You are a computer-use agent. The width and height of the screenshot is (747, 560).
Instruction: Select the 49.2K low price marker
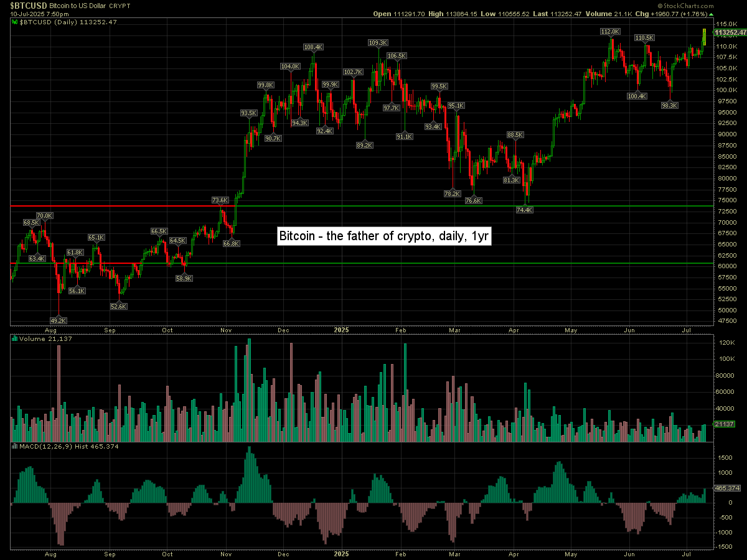[58, 320]
